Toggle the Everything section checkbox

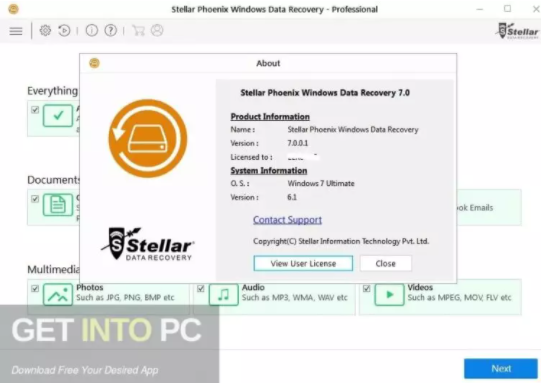tap(35, 110)
